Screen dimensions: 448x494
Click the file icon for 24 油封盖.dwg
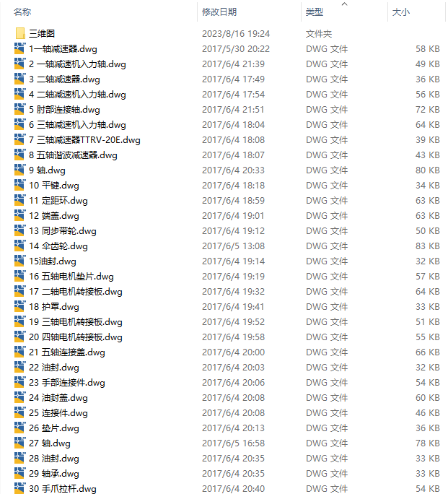[x=19, y=398]
